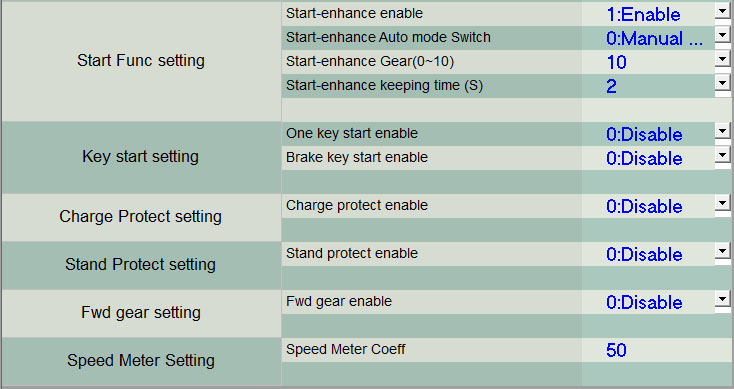Open the Charge protect enable dropdown arrow
The image size is (734, 389).
[x=722, y=203]
